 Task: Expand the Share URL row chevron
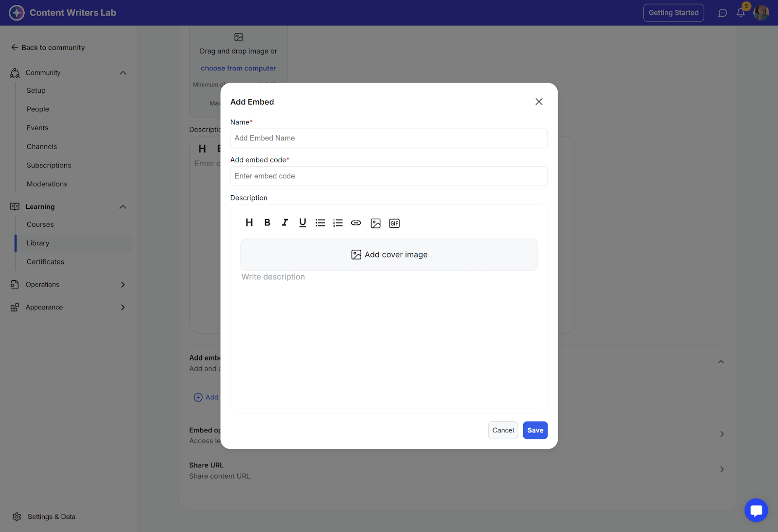(x=722, y=469)
